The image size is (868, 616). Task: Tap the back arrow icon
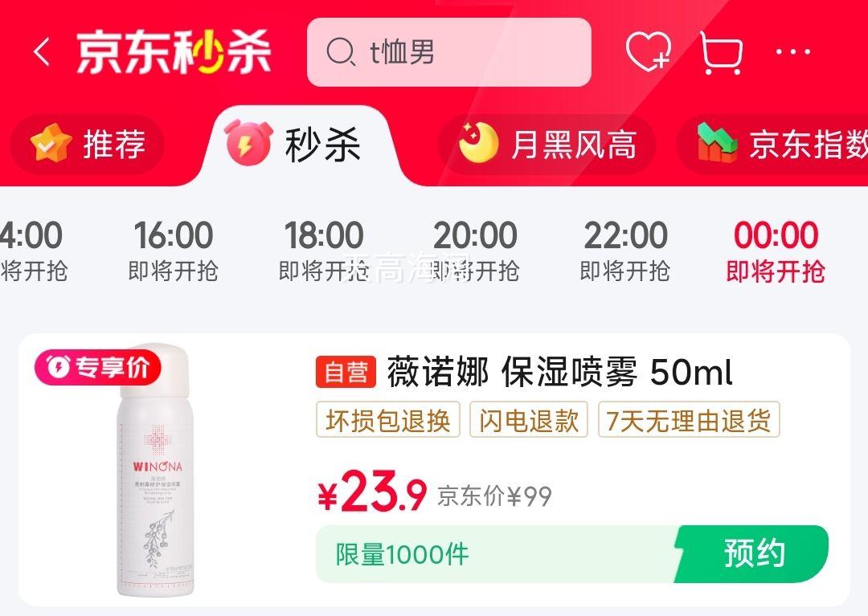tap(42, 52)
